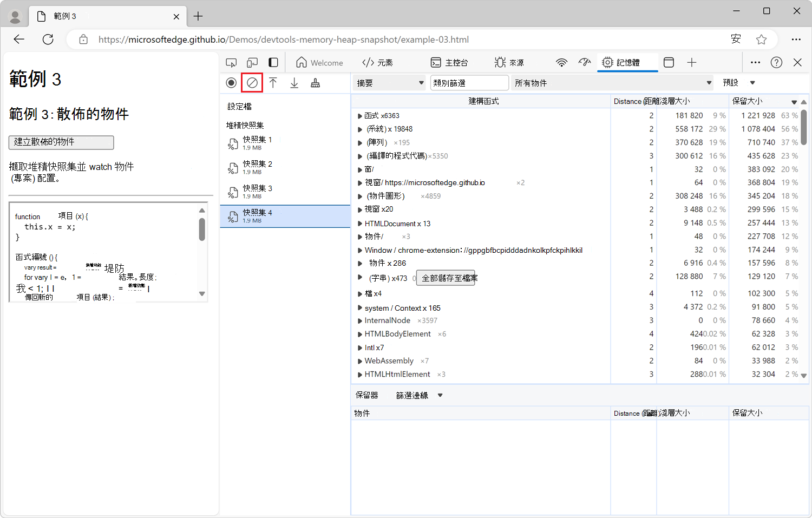Viewport: 812px width, 518px height.
Task: Select the HTMLBodyElement ×6 row
Action: click(576, 334)
